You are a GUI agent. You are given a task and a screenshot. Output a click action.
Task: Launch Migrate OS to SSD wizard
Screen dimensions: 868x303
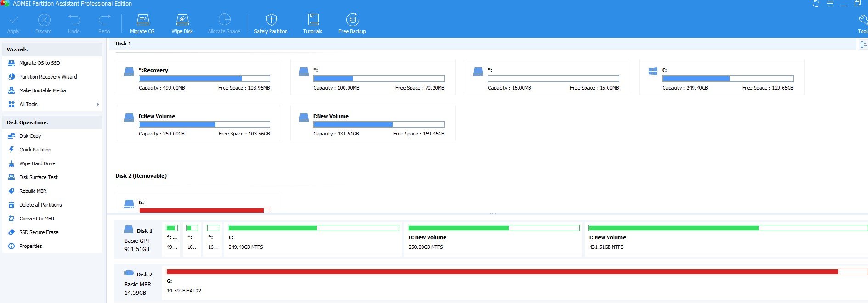39,63
